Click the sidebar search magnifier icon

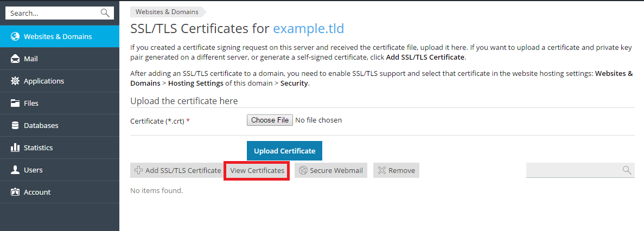coord(105,13)
